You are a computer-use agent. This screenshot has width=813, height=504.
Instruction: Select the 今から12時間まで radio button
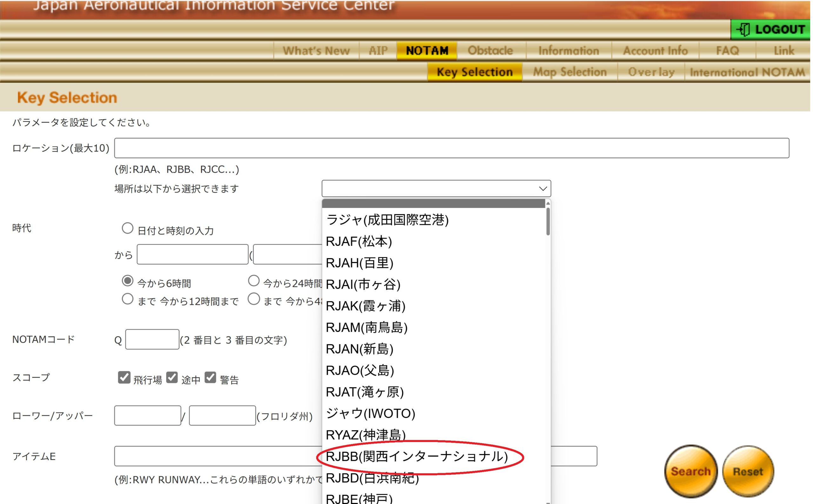click(x=127, y=299)
